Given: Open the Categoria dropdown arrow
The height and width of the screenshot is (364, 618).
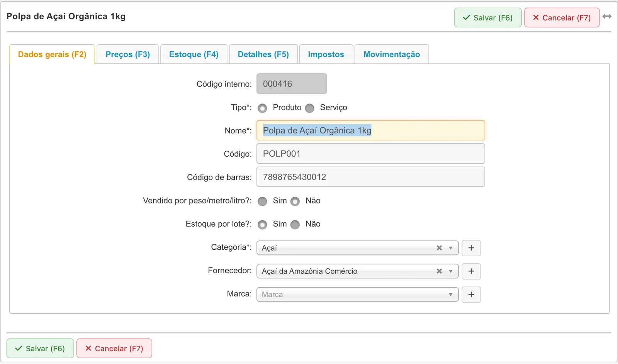Looking at the screenshot, I should tap(450, 248).
